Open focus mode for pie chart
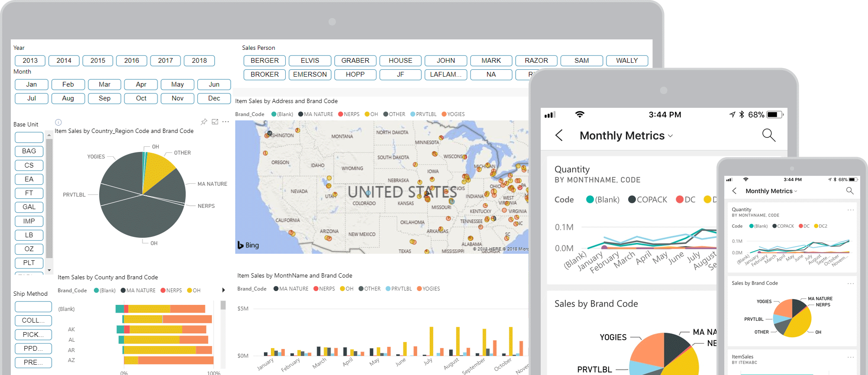Screen dimensions: 868x375 click(215, 122)
